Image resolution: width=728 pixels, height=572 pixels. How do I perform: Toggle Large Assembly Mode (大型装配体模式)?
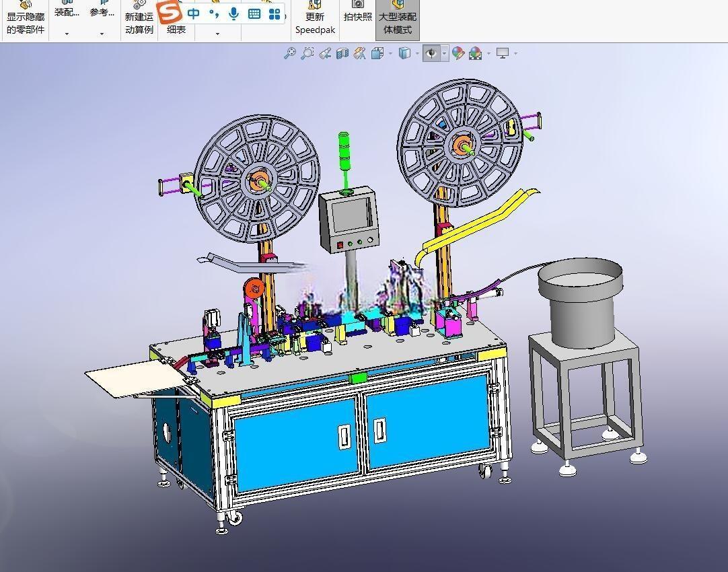[398, 20]
